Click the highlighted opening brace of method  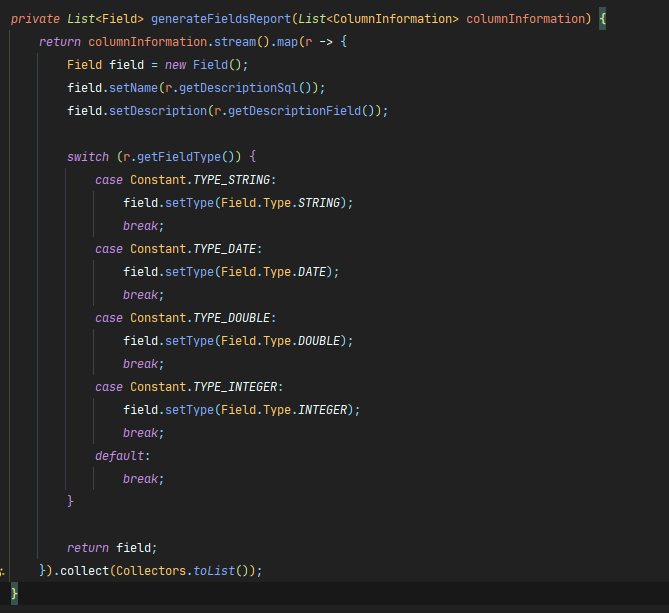click(602, 19)
